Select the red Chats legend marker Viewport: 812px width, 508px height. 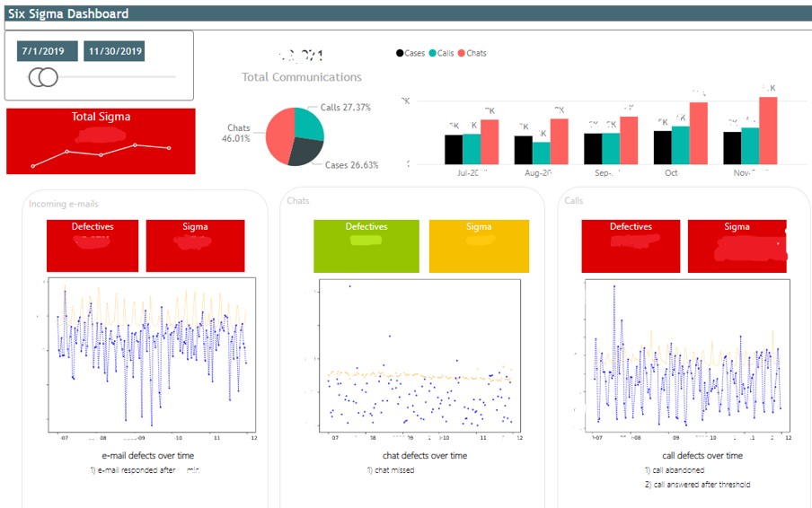[462, 53]
